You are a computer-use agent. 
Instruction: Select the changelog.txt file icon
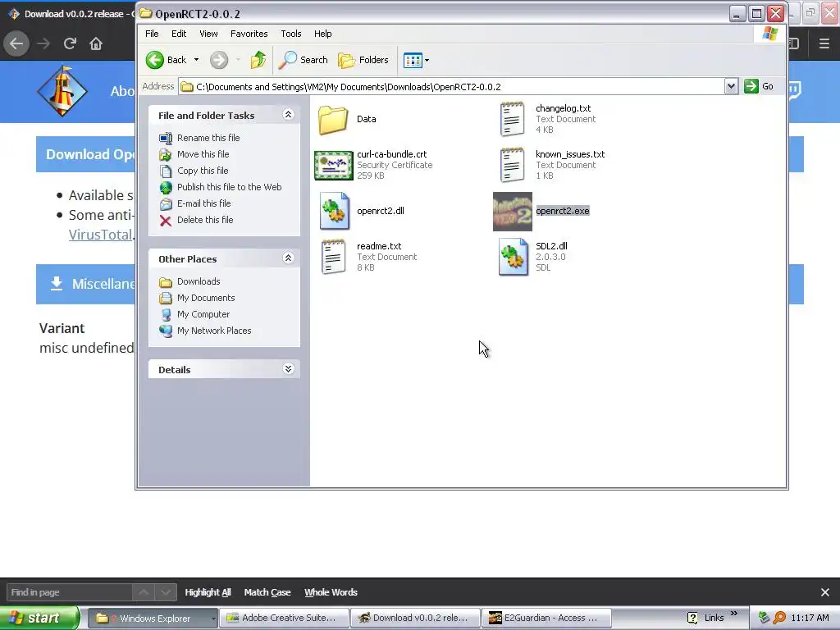pos(512,119)
